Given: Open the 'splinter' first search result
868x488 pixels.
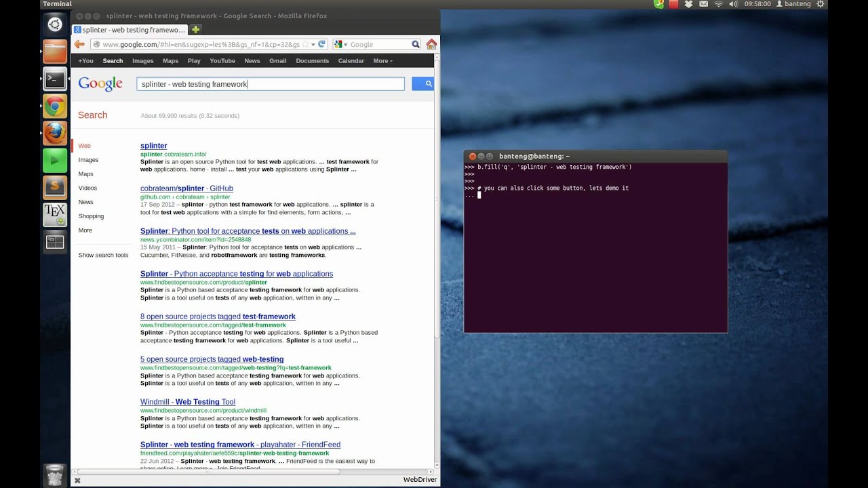Looking at the screenshot, I should pos(153,146).
